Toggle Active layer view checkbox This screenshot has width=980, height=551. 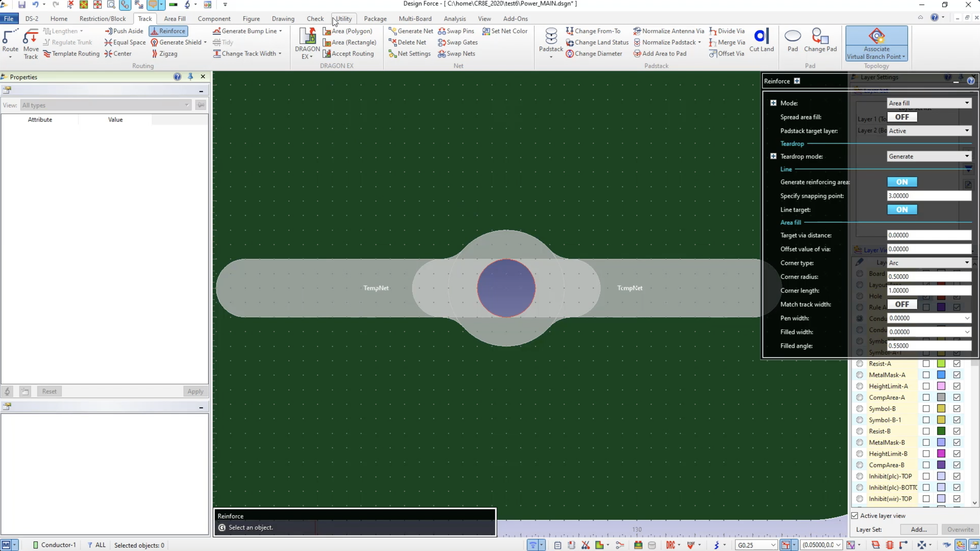pos(855,516)
